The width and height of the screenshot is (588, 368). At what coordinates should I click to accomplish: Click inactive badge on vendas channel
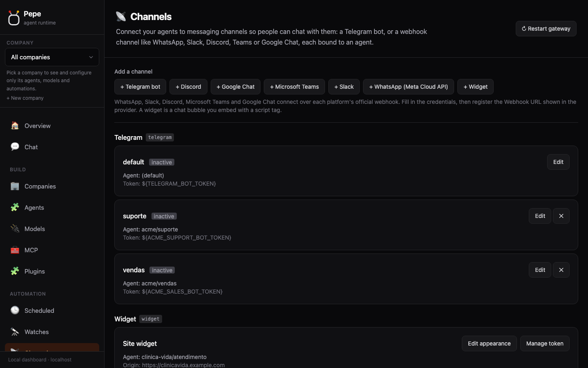point(162,270)
